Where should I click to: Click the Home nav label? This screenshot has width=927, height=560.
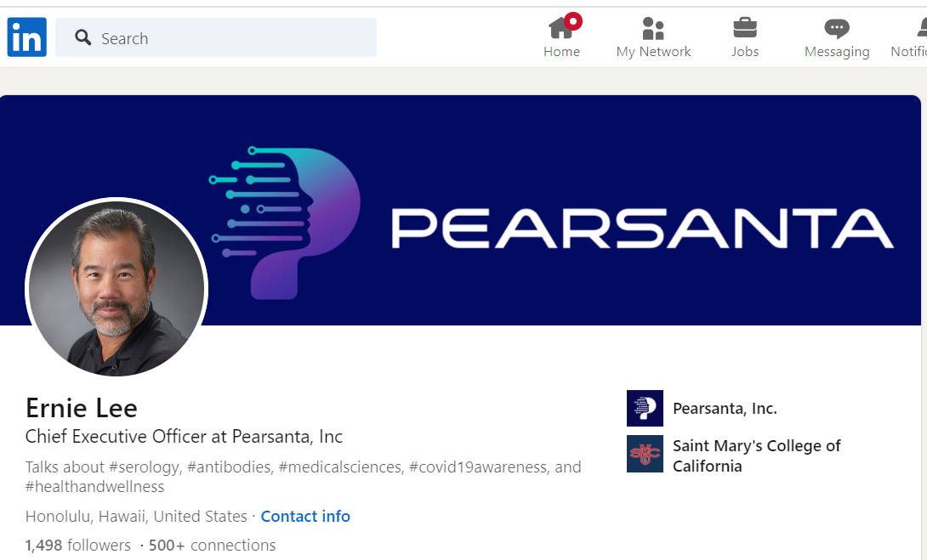point(561,52)
